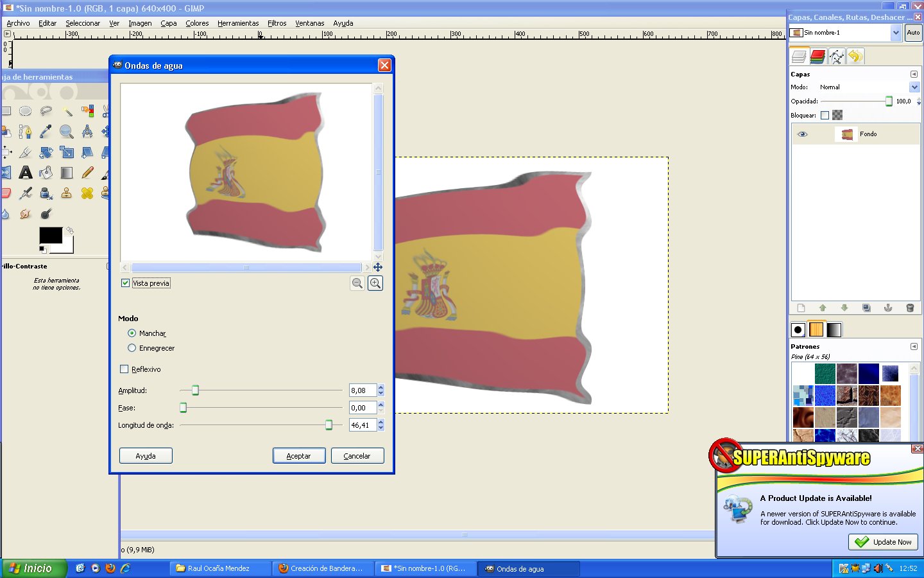Open the Filtros menu
Screen dimensions: 924x578
pyautogui.click(x=277, y=23)
